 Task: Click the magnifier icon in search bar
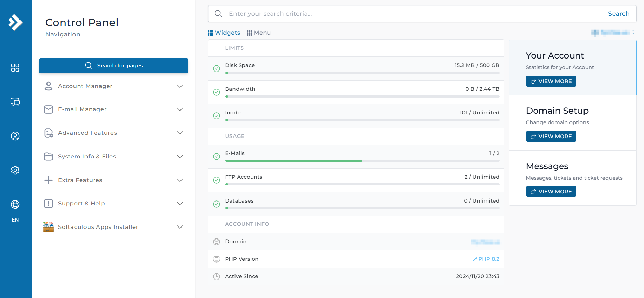point(218,14)
